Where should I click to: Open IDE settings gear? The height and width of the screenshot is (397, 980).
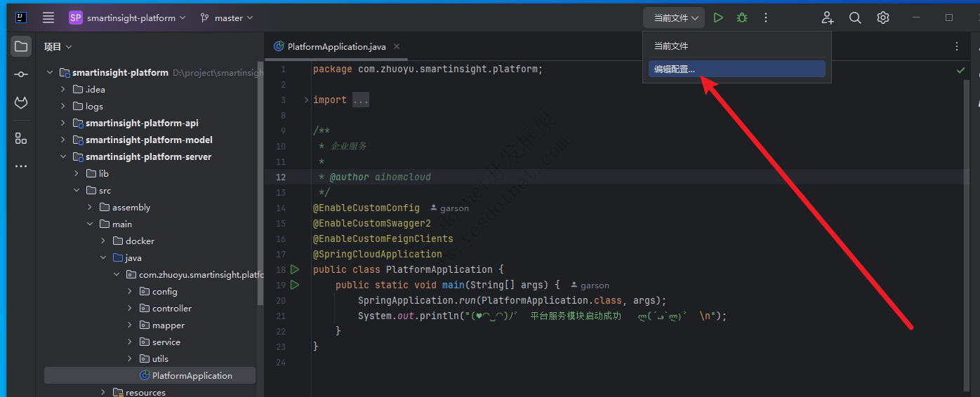883,18
